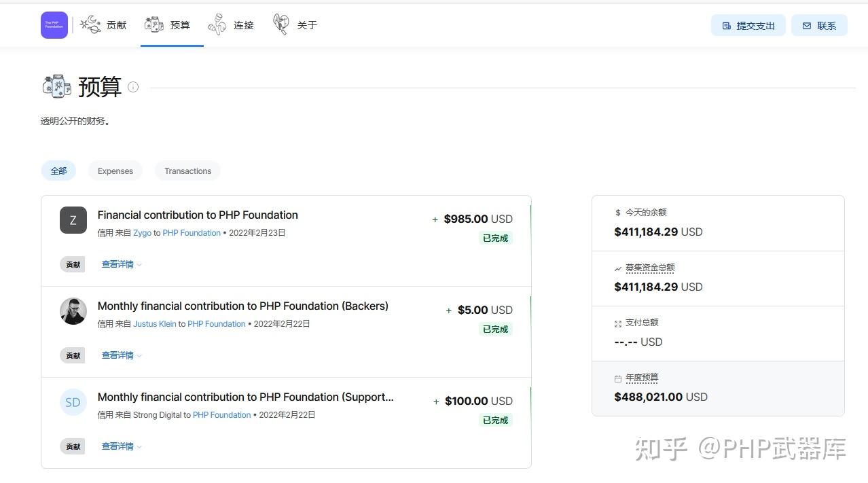868x483 pixels.
Task: Click the 关于 hand icon
Action: [281, 23]
